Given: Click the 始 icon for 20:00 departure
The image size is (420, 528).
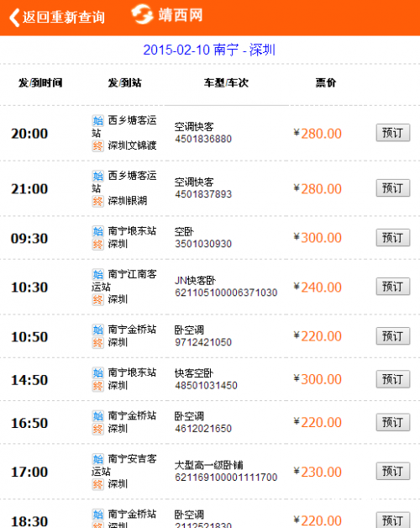Looking at the screenshot, I should tap(98, 120).
